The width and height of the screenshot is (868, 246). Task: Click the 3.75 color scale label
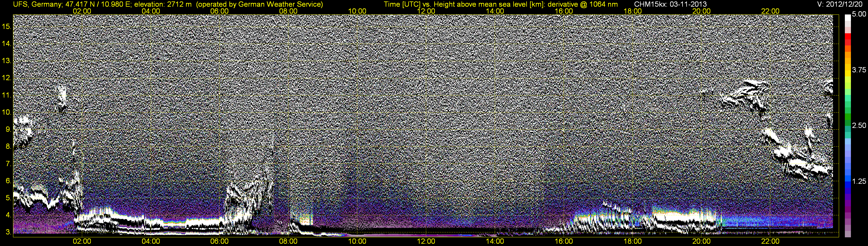pyautogui.click(x=859, y=70)
